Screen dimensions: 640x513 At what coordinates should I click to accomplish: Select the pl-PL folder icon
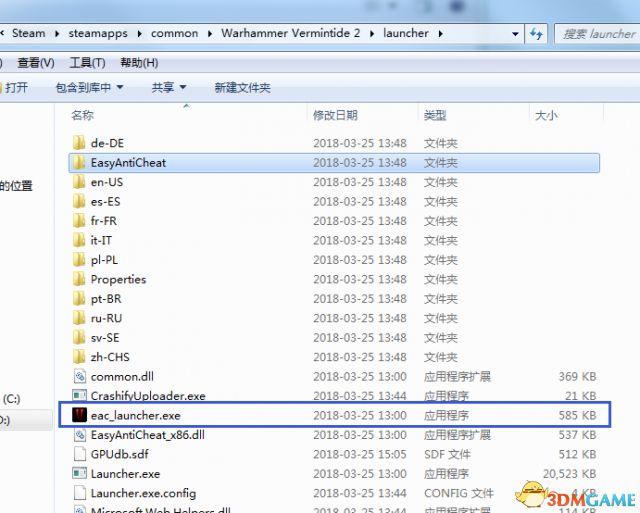(x=79, y=260)
